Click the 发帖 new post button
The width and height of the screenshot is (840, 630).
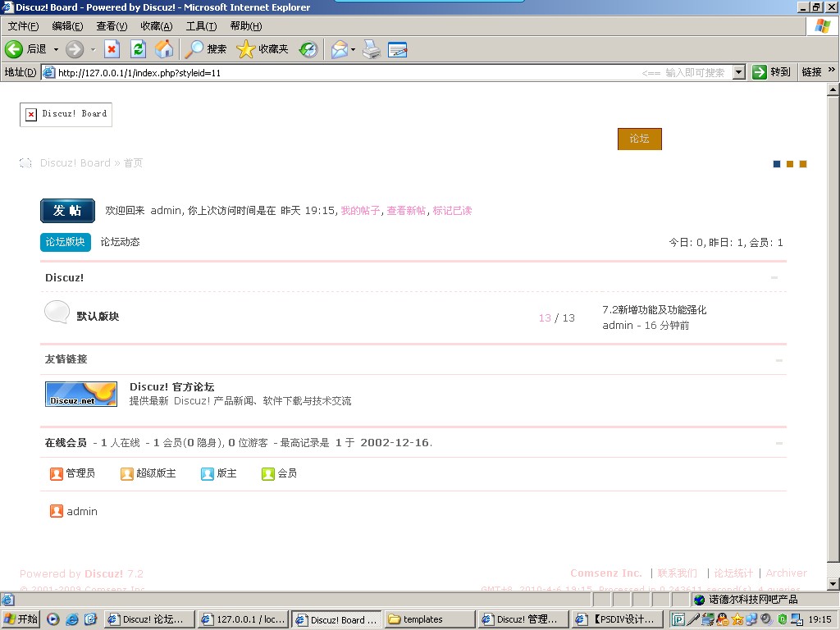[67, 211]
